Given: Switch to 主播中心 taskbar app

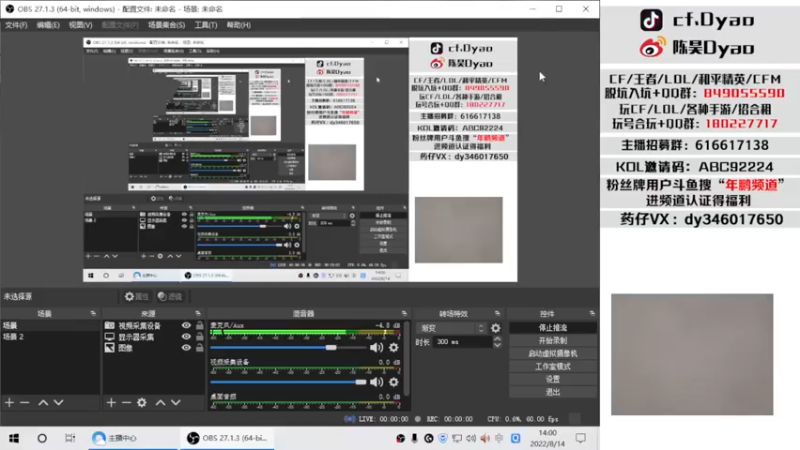Looking at the screenshot, I should pos(132,438).
